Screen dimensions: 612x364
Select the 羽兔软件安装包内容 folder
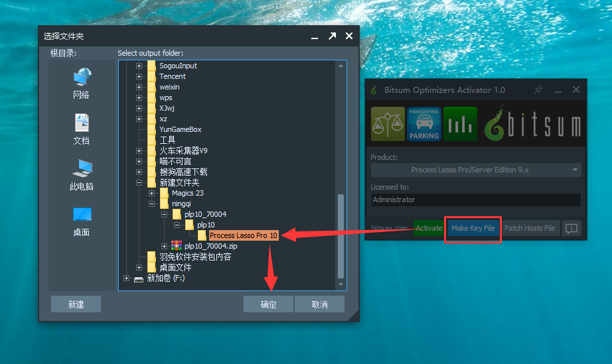pyautogui.click(x=195, y=257)
